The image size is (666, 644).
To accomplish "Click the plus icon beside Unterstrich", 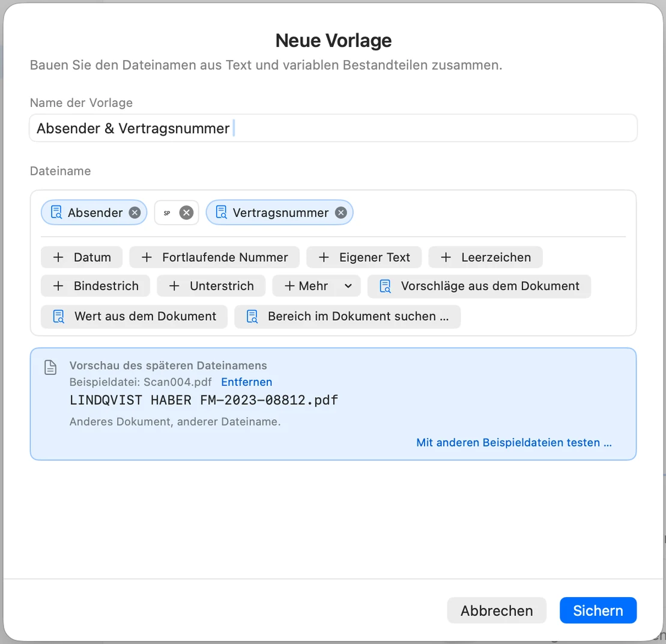I will point(174,286).
